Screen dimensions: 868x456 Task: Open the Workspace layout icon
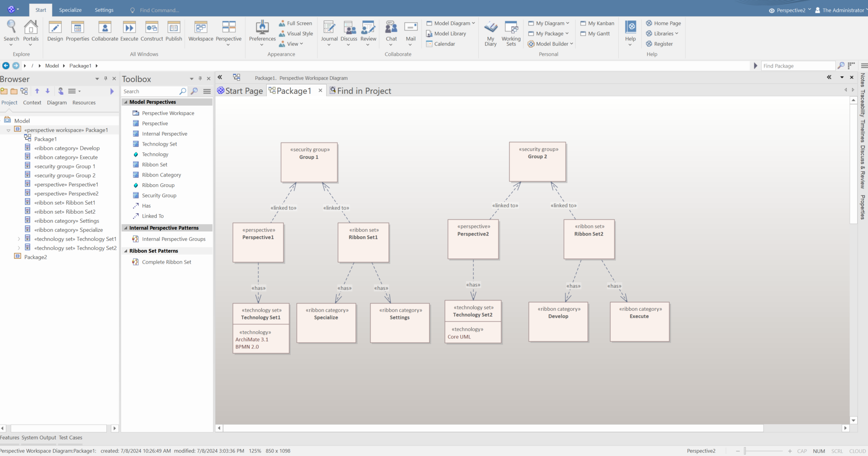coord(201,31)
